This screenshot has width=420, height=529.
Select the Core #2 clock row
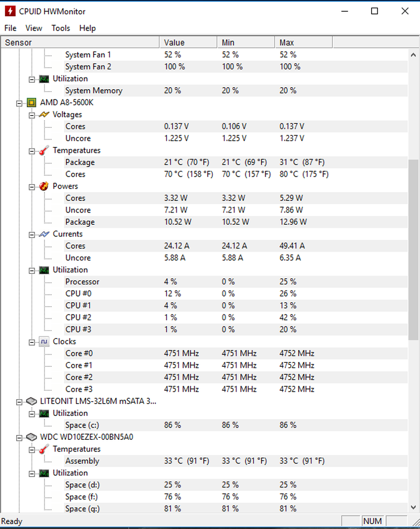click(204, 377)
